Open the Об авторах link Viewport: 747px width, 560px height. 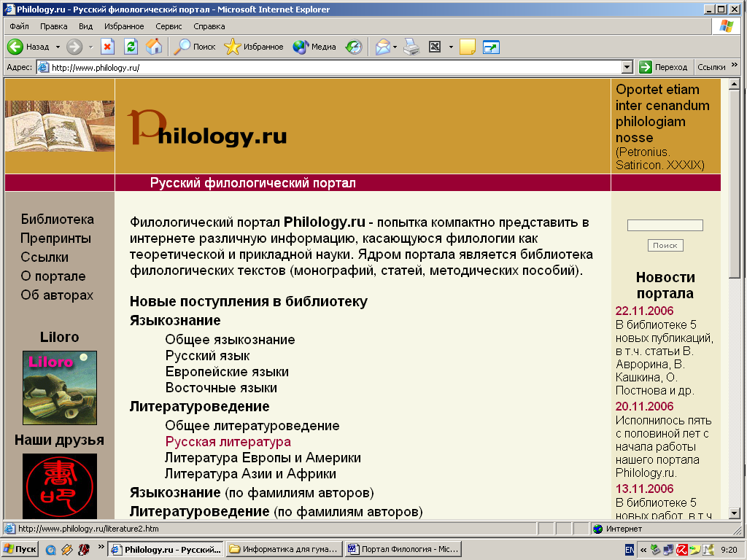57,295
